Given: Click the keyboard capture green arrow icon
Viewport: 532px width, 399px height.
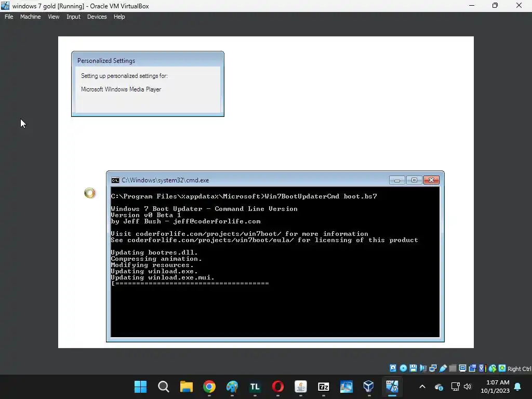Looking at the screenshot, I should (502, 368).
